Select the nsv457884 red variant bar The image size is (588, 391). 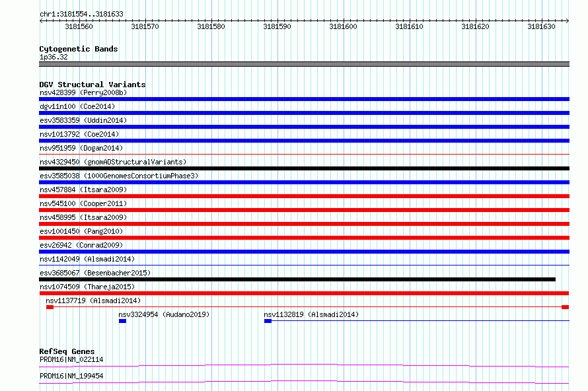pyautogui.click(x=304, y=196)
